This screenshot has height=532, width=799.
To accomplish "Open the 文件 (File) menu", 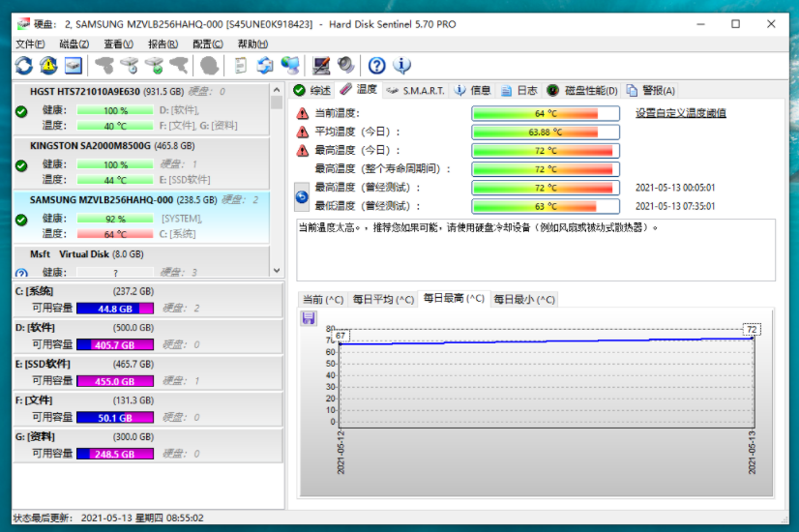I will [x=30, y=44].
